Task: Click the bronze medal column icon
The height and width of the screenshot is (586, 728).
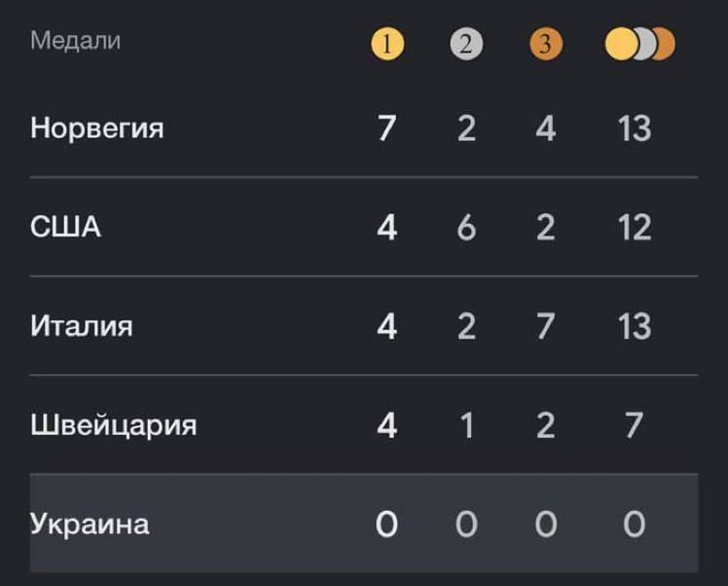Action: tap(546, 44)
